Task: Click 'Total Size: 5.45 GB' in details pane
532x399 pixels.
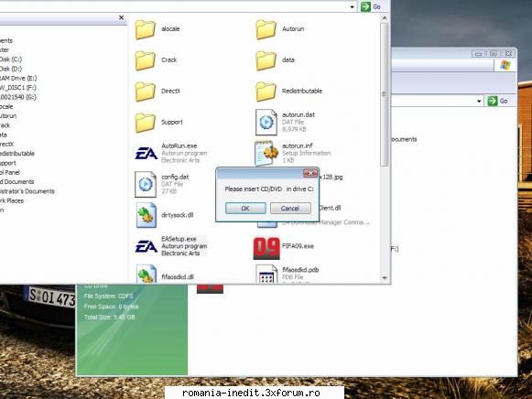Action: coord(110,318)
